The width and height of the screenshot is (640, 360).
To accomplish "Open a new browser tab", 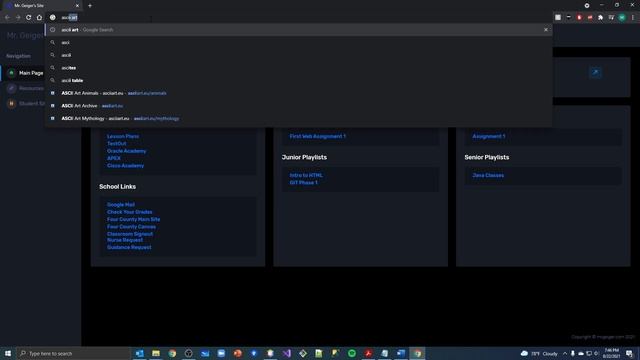I will pyautogui.click(x=90, y=6).
